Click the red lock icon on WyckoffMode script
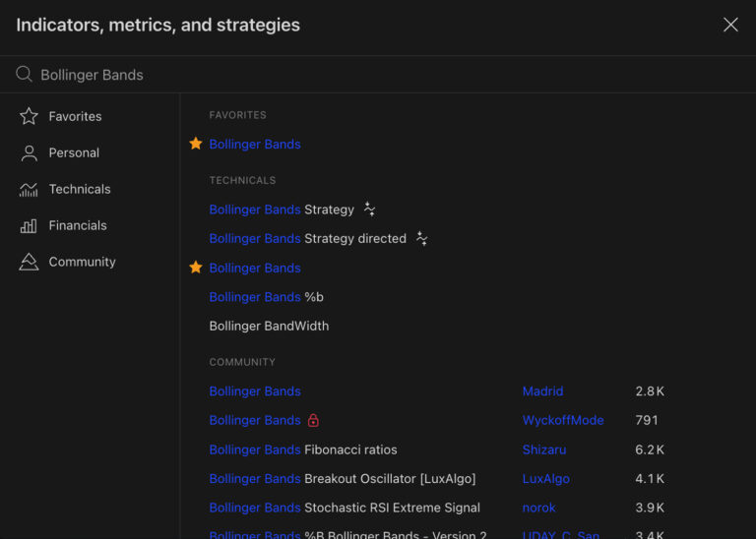Image resolution: width=756 pixels, height=539 pixels. [313, 420]
